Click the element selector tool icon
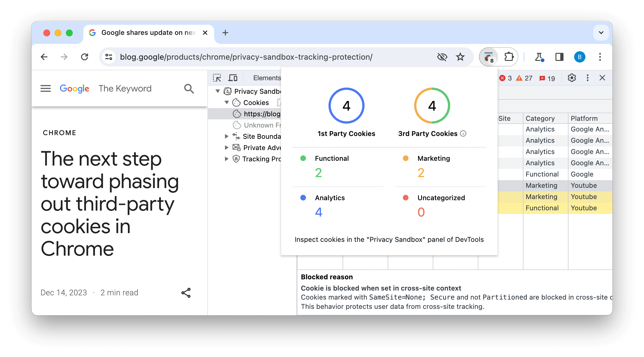 218,77
